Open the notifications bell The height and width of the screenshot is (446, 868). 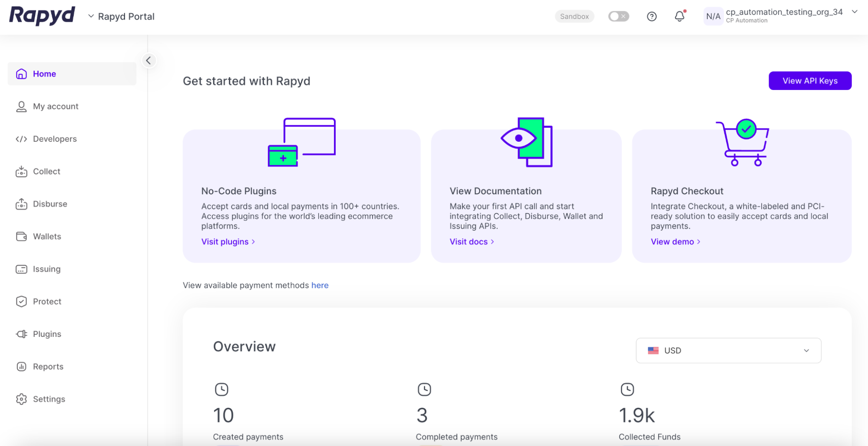pos(679,17)
